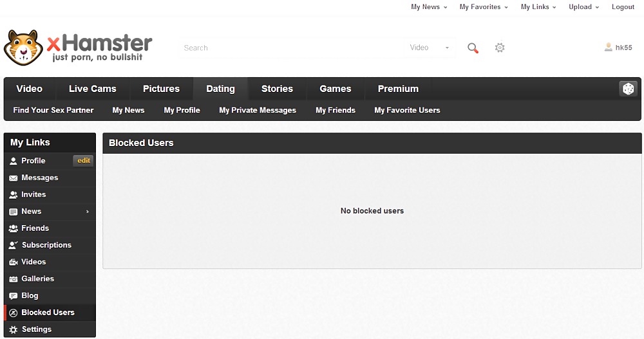The height and width of the screenshot is (339, 644).
Task: Open the Blog sidebar item
Action: click(30, 296)
